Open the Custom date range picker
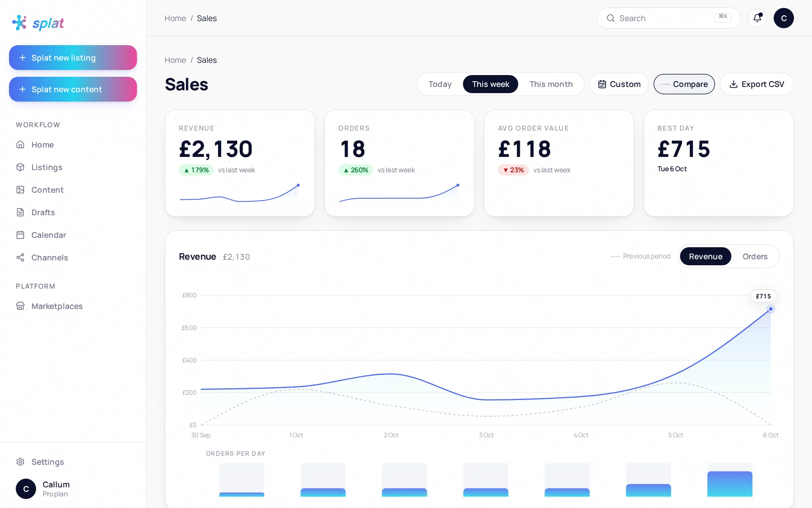 619,84
